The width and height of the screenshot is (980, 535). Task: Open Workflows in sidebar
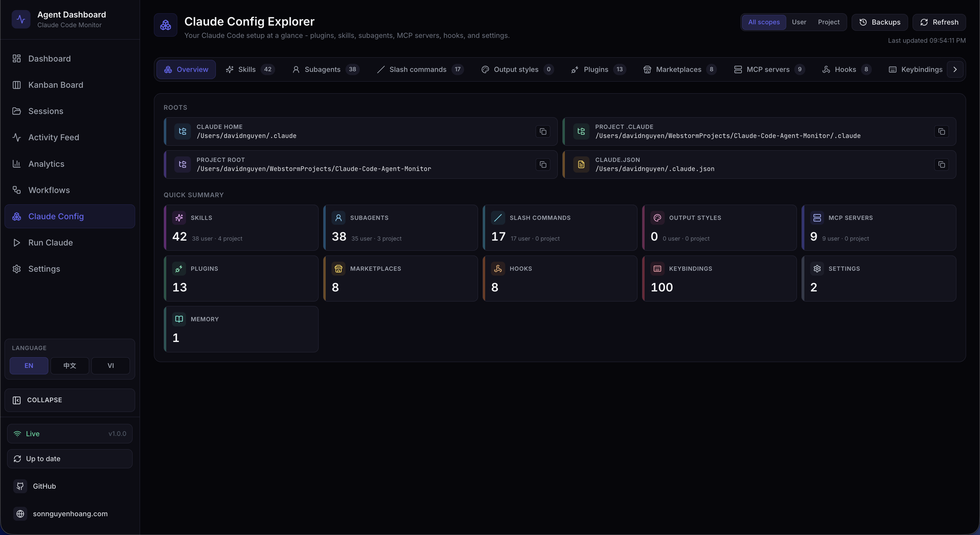[x=70, y=190]
